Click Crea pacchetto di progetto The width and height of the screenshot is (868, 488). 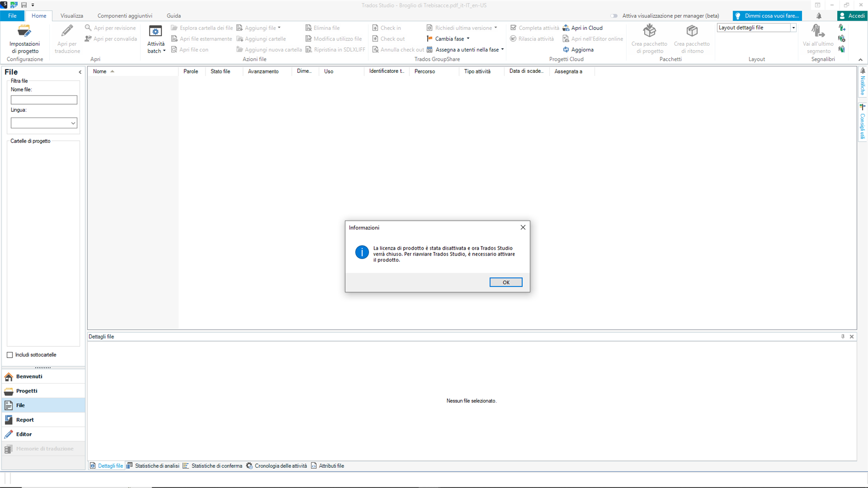pos(650,39)
